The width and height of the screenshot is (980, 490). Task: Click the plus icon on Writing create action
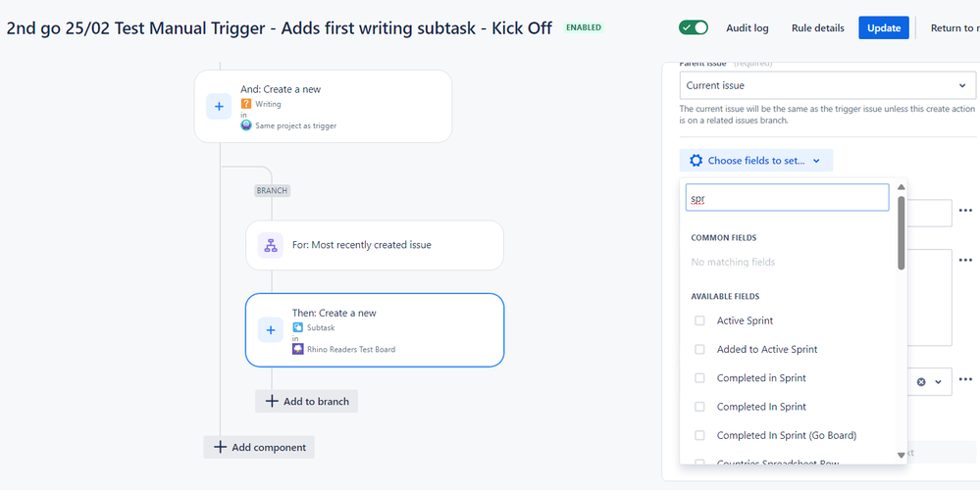219,106
